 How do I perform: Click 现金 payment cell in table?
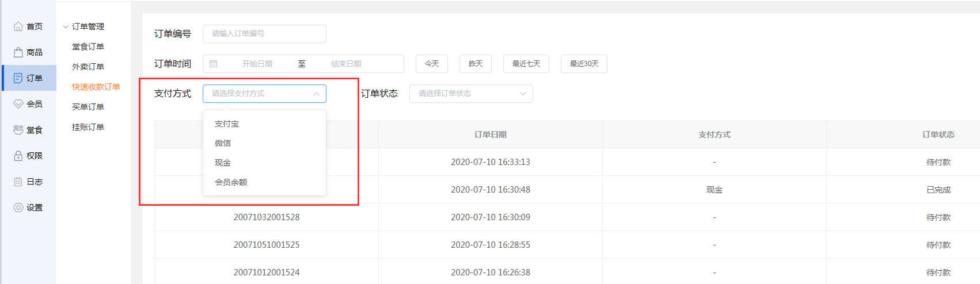click(x=715, y=190)
